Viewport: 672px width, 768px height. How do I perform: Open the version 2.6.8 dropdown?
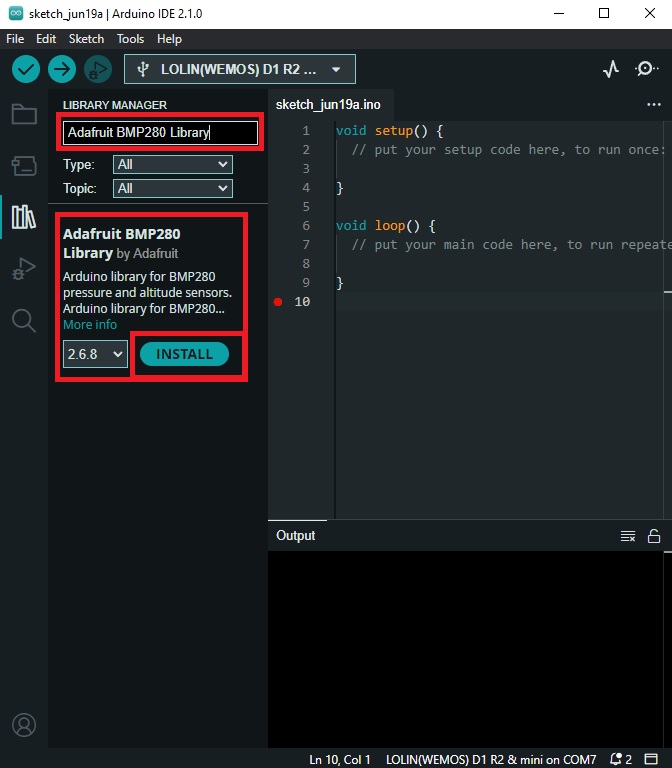pos(95,354)
